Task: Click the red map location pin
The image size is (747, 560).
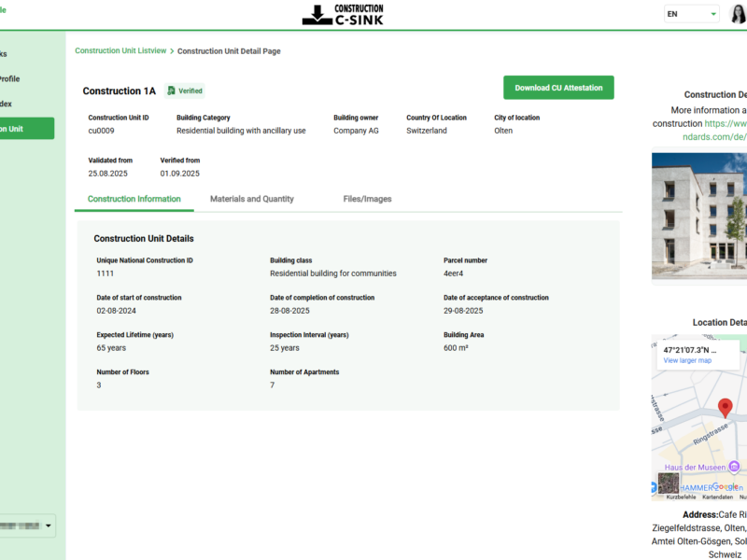Action: [726, 408]
